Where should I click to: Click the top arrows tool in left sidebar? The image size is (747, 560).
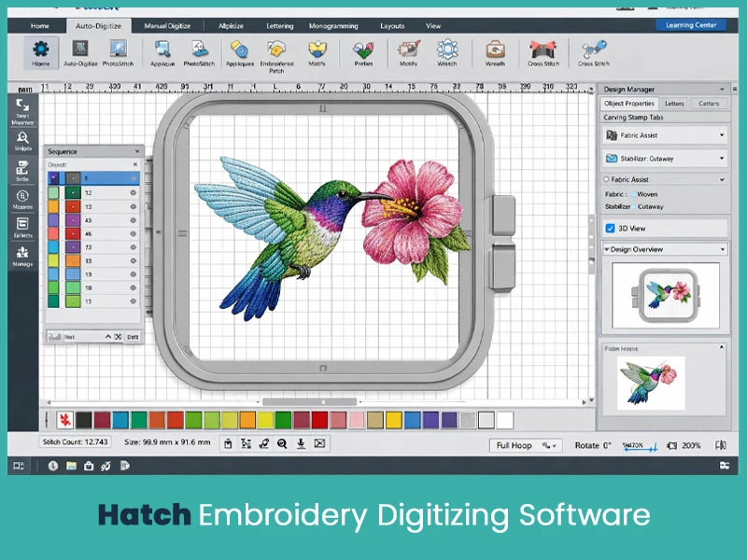pos(22,111)
